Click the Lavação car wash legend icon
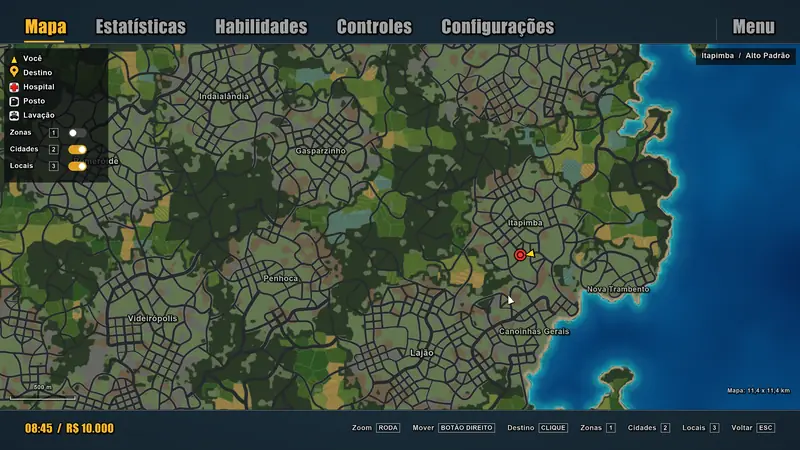 (x=14, y=116)
